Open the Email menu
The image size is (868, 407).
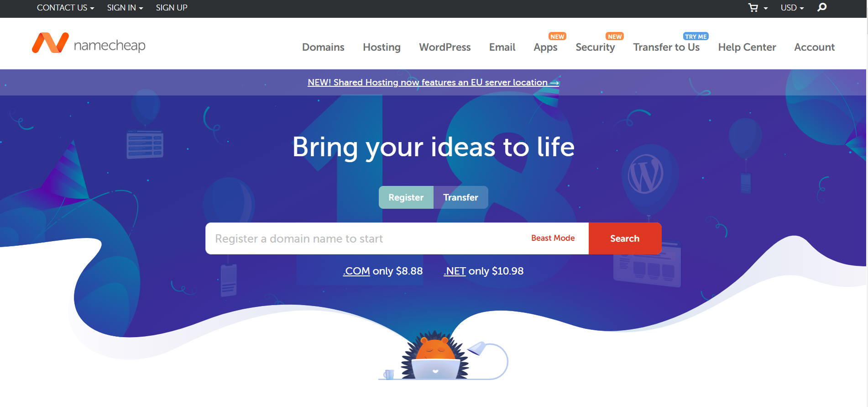tap(502, 47)
